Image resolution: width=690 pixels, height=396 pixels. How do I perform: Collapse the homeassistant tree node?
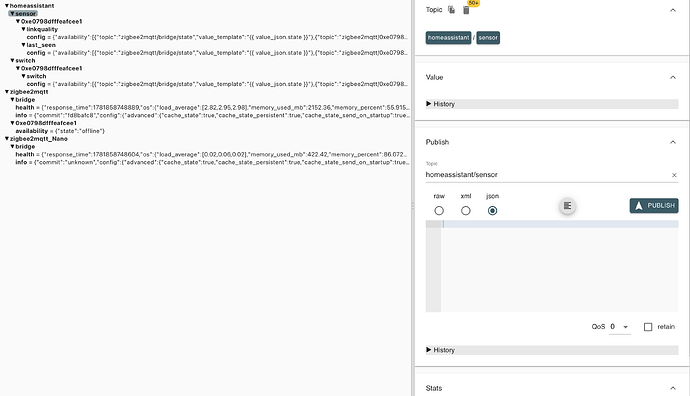(7, 6)
